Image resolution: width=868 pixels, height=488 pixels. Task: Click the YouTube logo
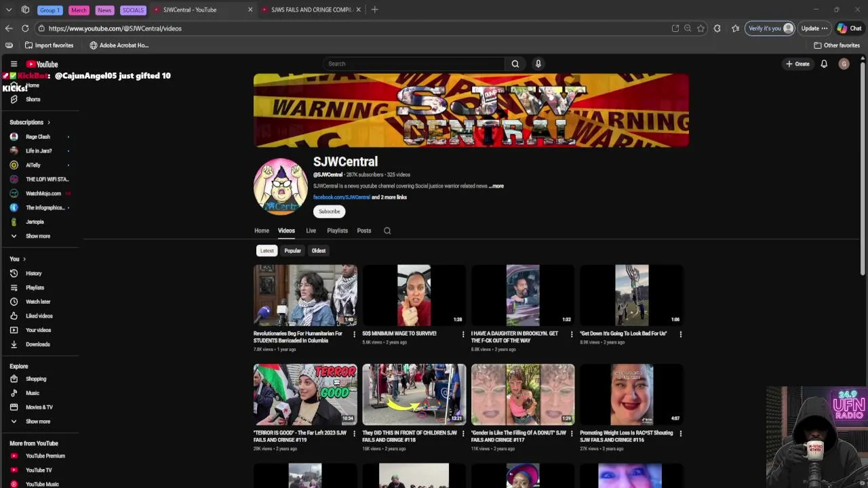(42, 64)
